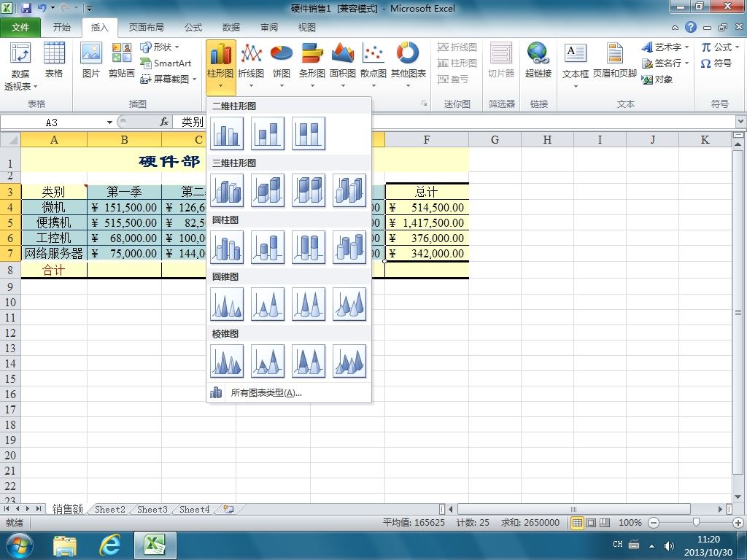Expand the scatter chart (散点图) dropdown

tap(373, 86)
